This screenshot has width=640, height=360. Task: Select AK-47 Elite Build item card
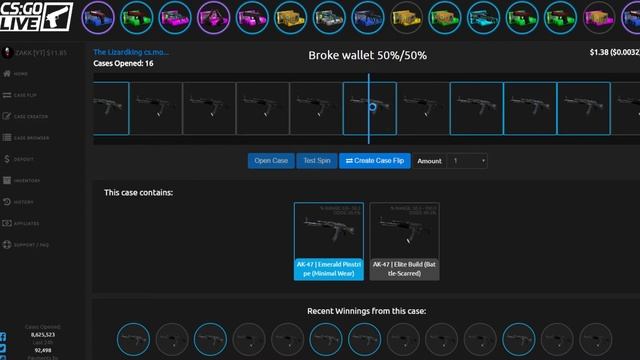pos(404,241)
